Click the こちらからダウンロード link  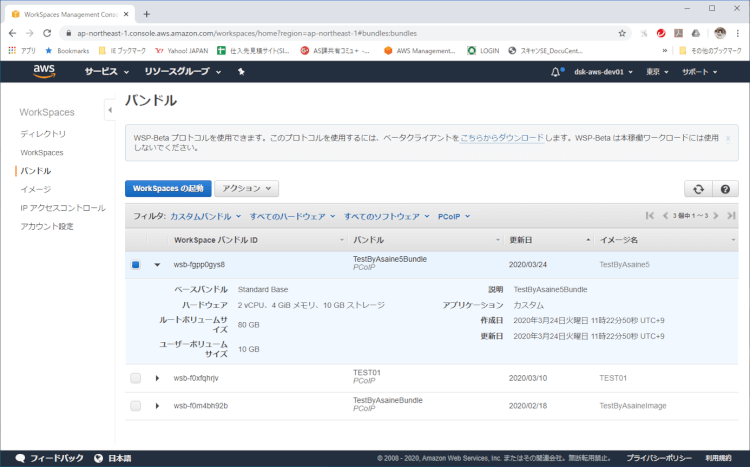[x=502, y=137]
